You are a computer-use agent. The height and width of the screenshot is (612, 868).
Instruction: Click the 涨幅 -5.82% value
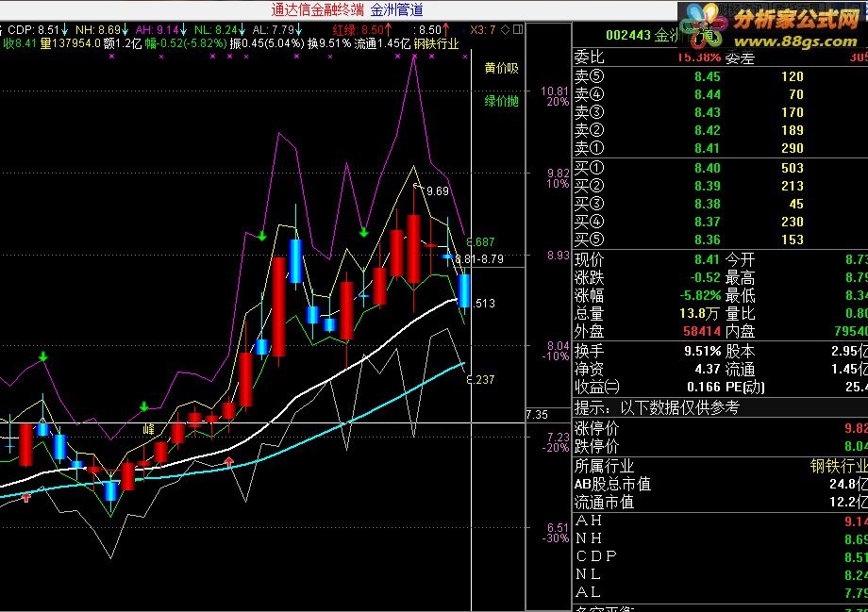[700, 295]
